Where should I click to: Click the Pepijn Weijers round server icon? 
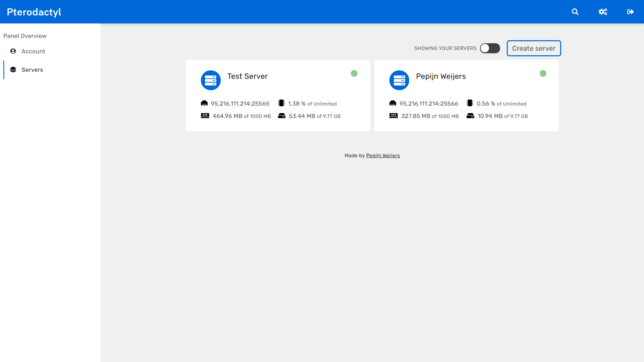(399, 80)
